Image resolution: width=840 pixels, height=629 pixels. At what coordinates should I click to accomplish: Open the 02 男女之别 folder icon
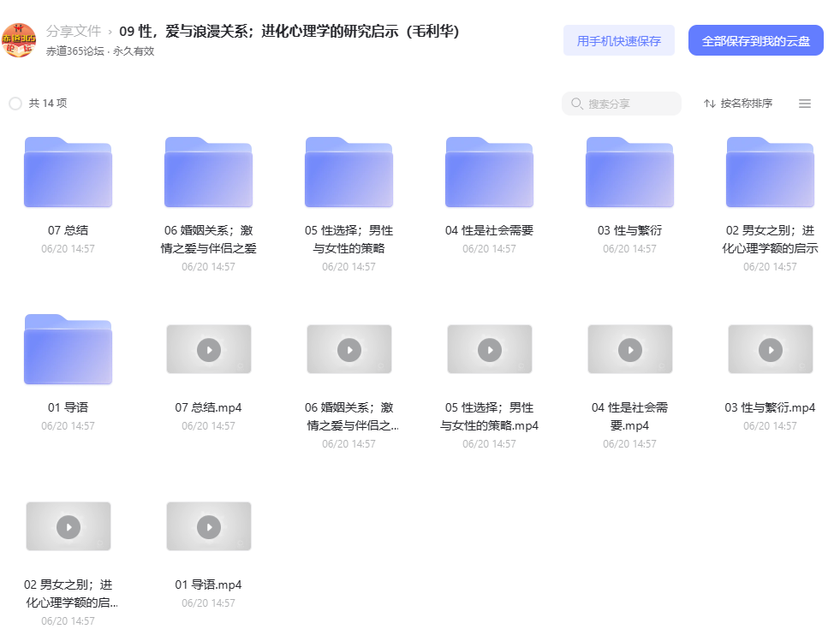[770, 172]
